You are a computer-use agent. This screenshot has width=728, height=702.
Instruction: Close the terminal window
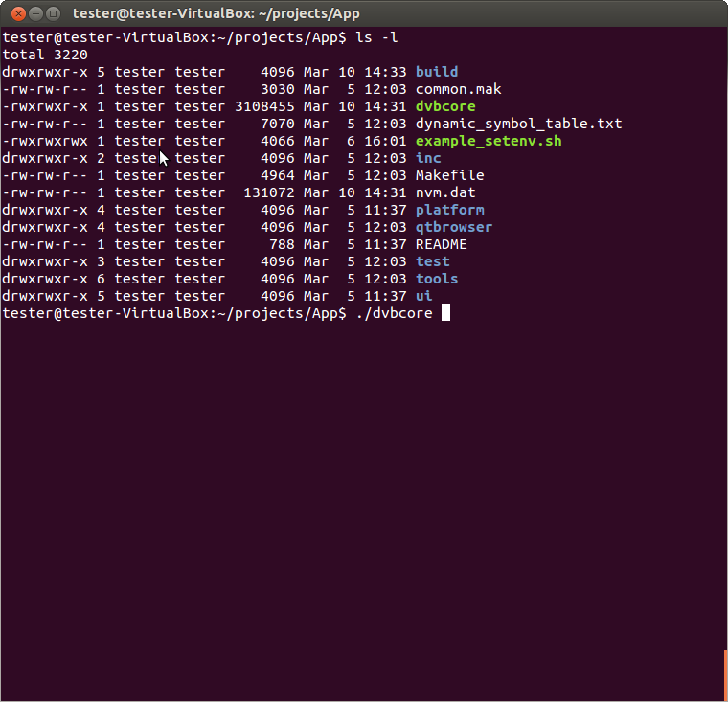click(x=16, y=13)
